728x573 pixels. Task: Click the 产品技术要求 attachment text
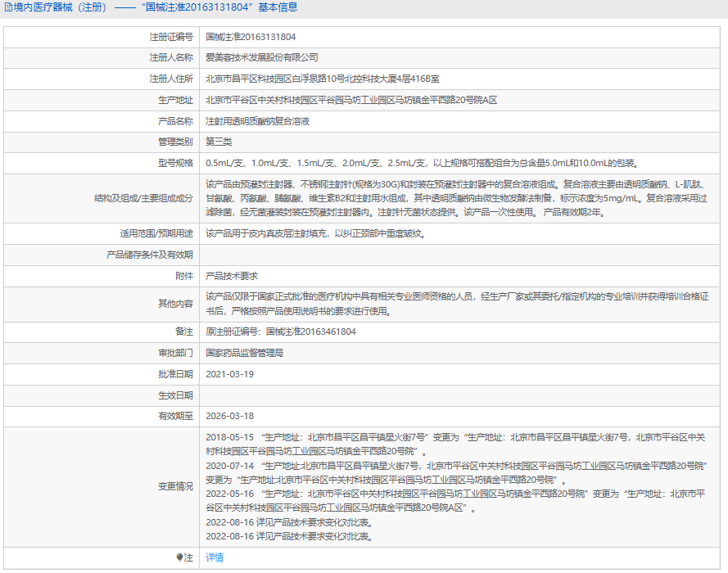pyautogui.click(x=232, y=276)
